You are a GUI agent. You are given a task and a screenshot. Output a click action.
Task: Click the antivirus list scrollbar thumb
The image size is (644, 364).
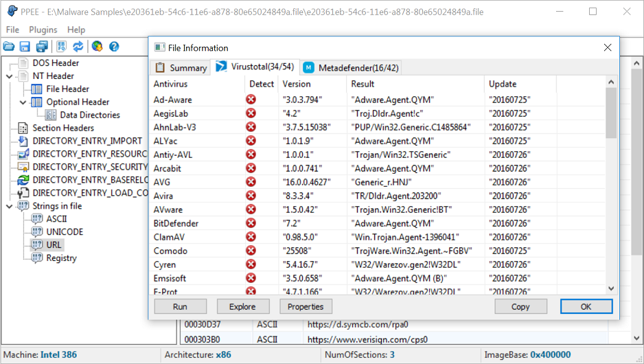[x=611, y=113]
